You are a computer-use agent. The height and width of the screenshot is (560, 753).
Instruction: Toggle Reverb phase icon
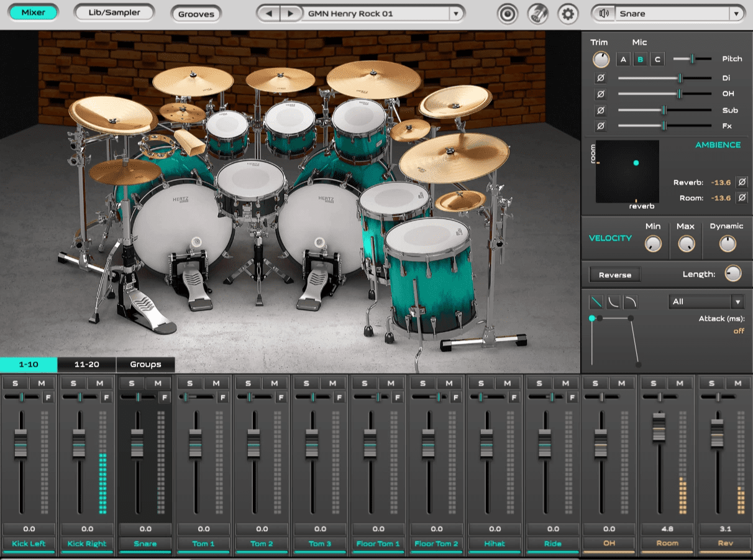coord(741,182)
